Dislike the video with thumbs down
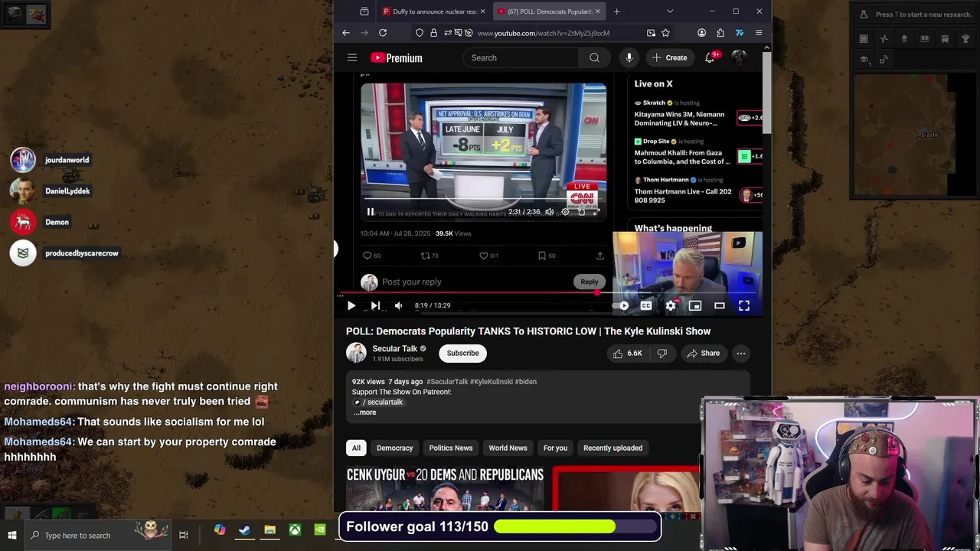Image resolution: width=980 pixels, height=551 pixels. click(x=662, y=354)
